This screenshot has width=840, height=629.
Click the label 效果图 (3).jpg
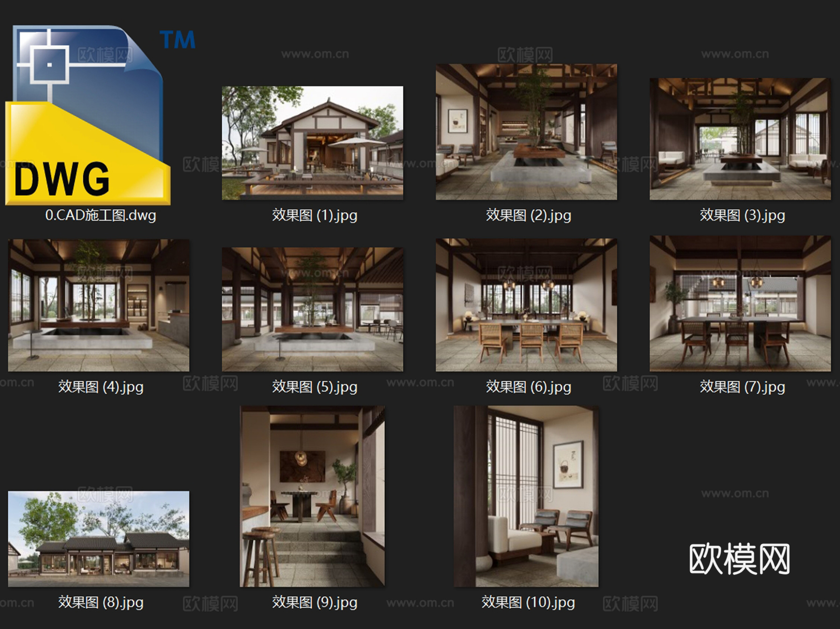[742, 215]
